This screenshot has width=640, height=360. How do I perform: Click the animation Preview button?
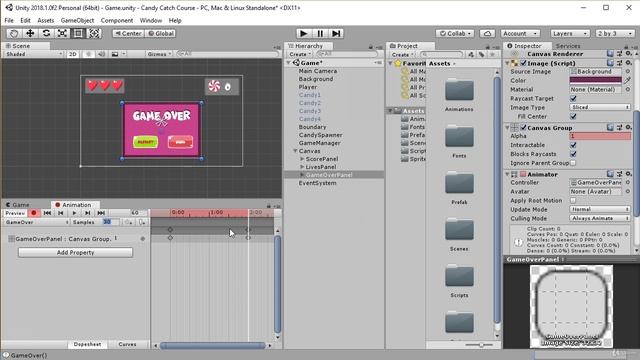[x=15, y=213]
